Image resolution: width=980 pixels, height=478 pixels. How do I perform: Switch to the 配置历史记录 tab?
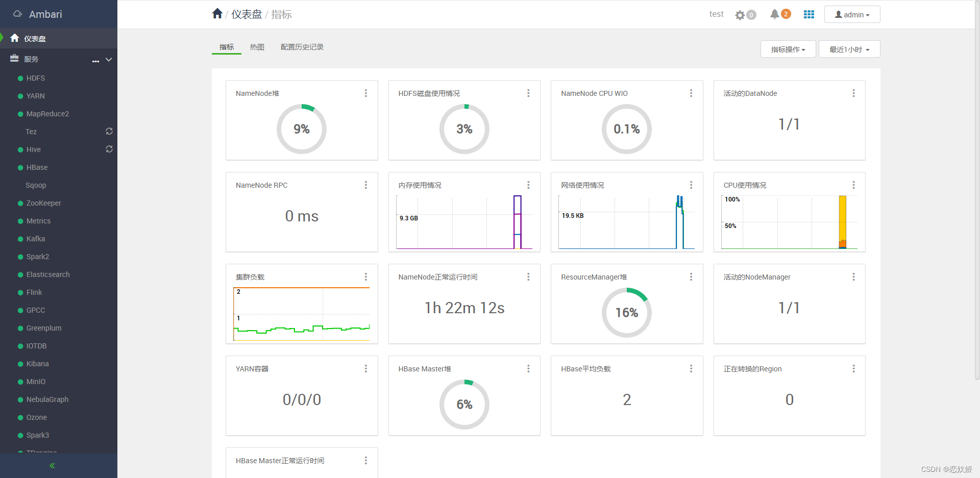click(x=302, y=47)
